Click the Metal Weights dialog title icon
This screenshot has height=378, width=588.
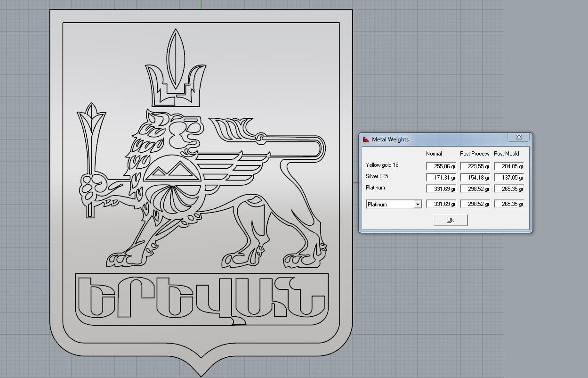(366, 140)
